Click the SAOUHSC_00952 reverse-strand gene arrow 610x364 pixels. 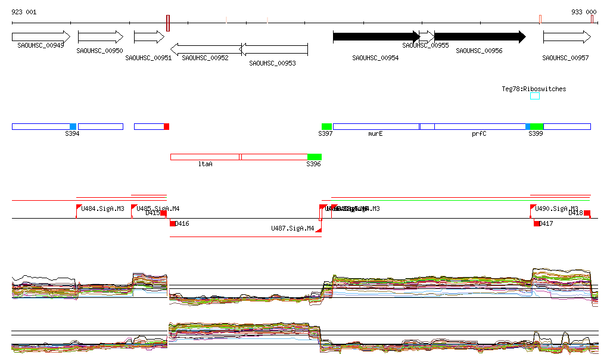[206, 49]
